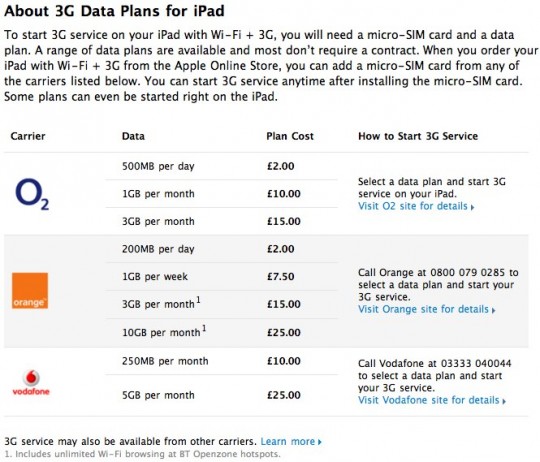Click the 'Plan Cost' column header
Screen dimensions: 540x462
(290, 136)
